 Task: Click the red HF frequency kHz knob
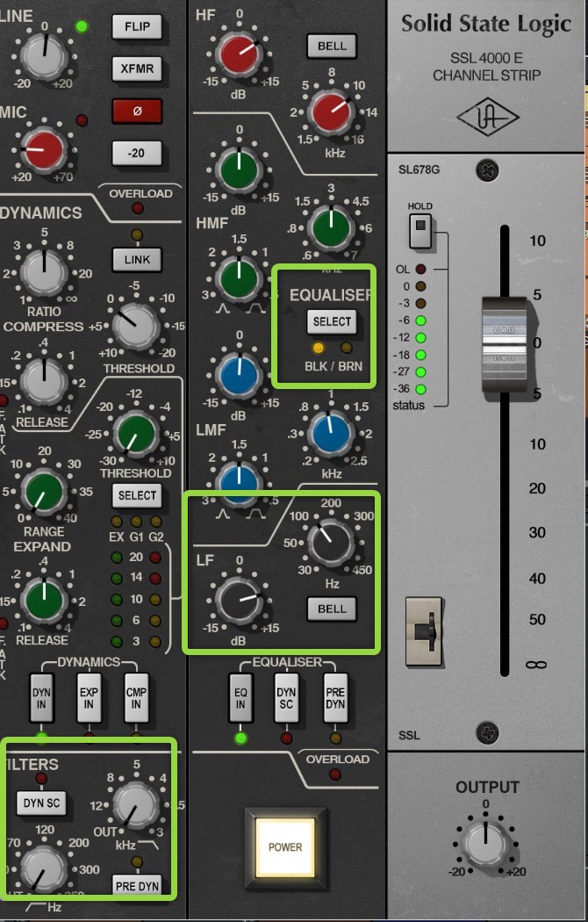(x=332, y=112)
